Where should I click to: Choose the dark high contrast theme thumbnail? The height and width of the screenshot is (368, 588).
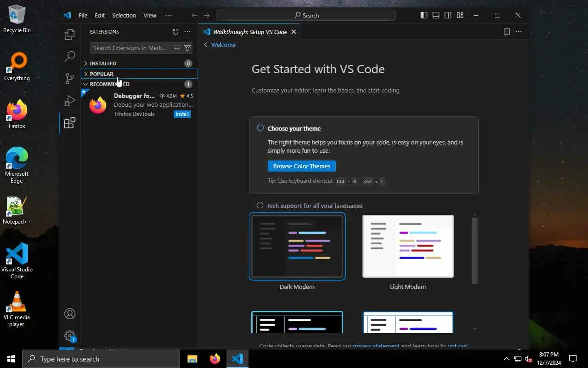click(x=297, y=322)
